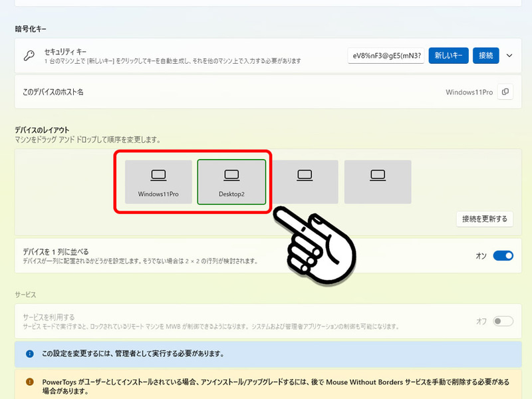Select the Desktop2 device card
The height and width of the screenshot is (399, 532).
pyautogui.click(x=232, y=181)
